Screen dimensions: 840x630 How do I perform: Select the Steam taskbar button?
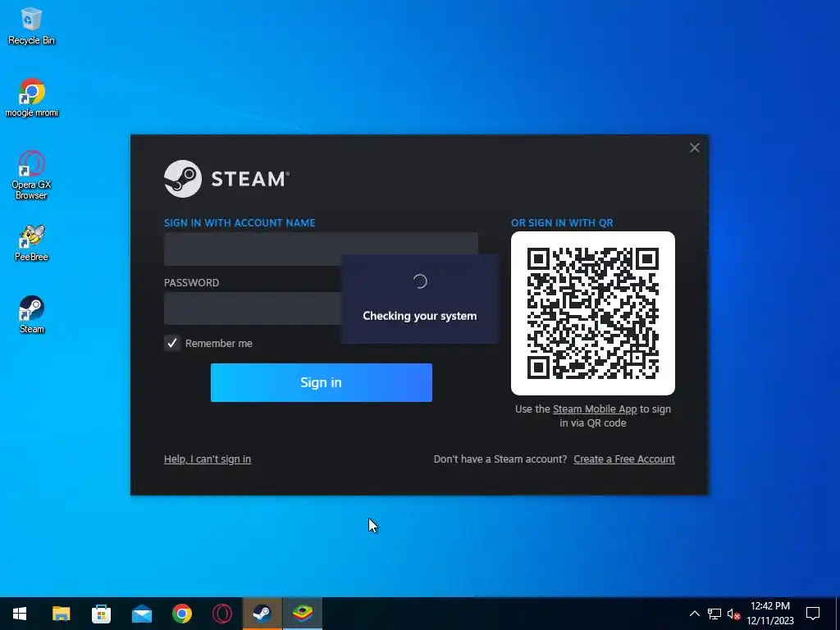(x=262, y=614)
